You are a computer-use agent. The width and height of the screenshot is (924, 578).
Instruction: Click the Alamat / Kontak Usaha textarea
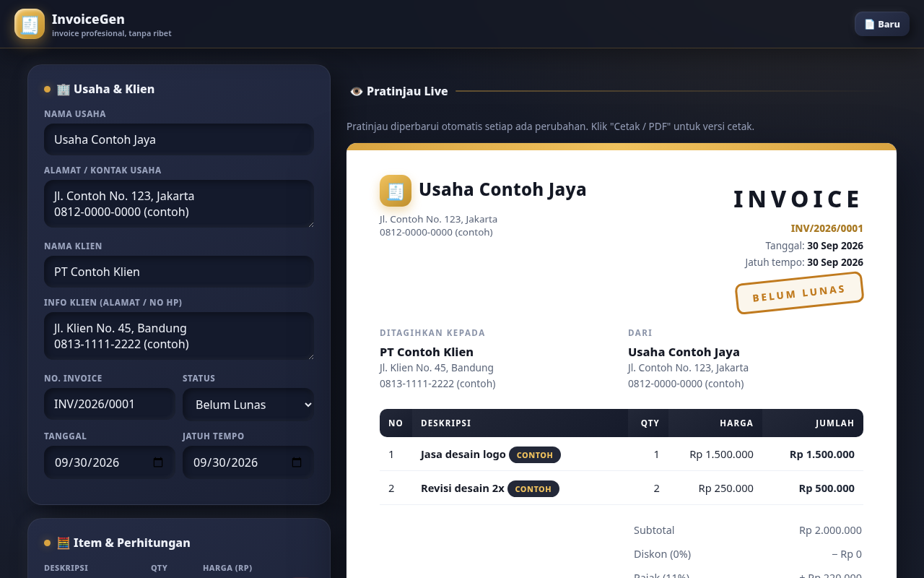point(179,204)
